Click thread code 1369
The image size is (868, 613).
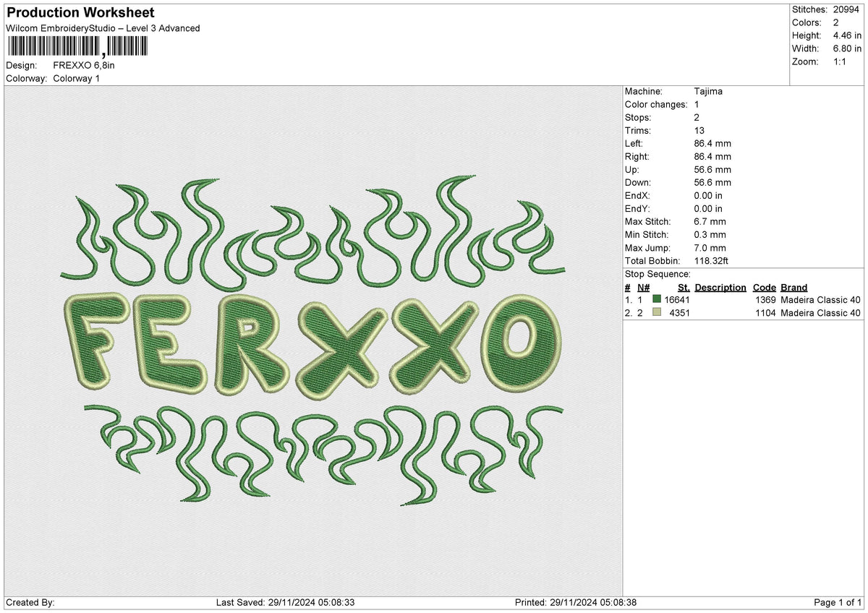pyautogui.click(x=765, y=300)
